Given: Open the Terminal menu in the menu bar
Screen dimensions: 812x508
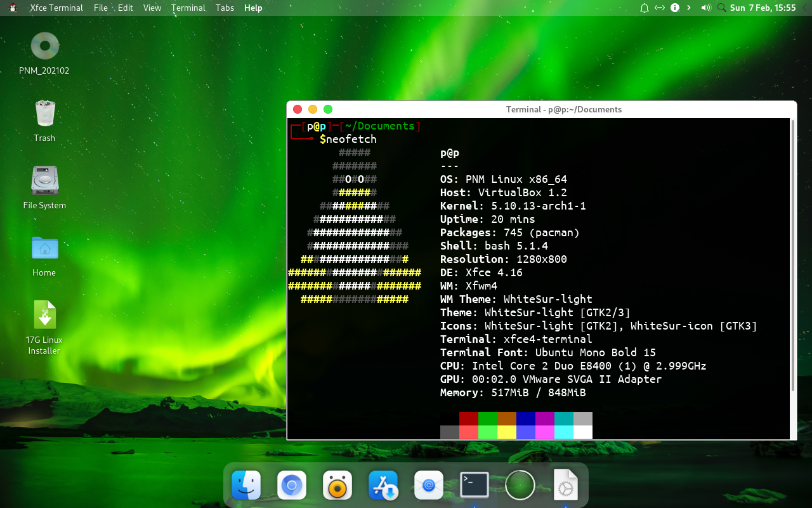Looking at the screenshot, I should [188, 8].
